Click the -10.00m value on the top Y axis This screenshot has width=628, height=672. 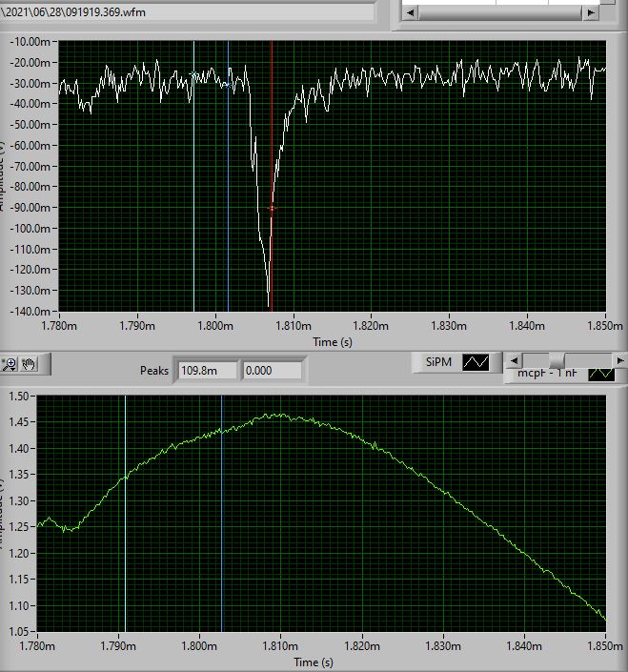pos(30,42)
